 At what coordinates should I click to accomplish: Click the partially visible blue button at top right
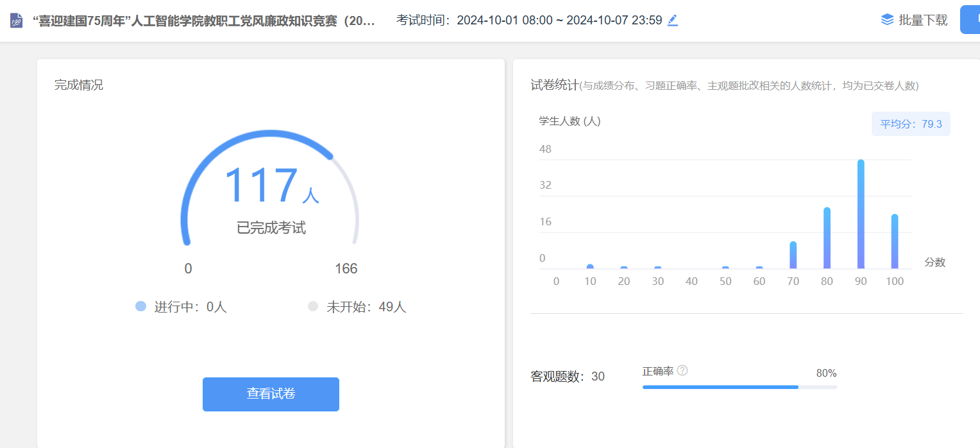click(x=970, y=20)
